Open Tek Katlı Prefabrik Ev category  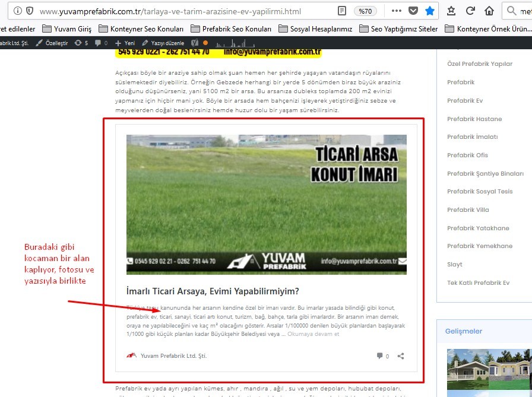(478, 282)
